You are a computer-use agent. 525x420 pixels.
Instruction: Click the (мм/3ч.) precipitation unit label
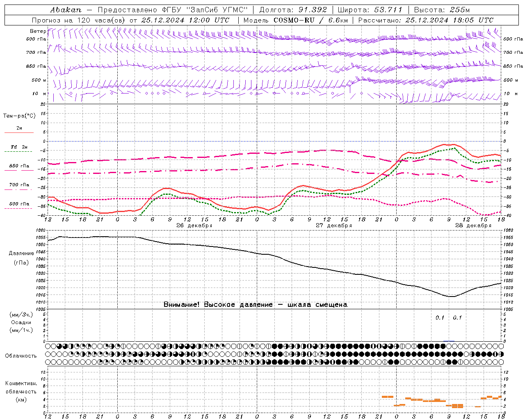(x=21, y=315)
